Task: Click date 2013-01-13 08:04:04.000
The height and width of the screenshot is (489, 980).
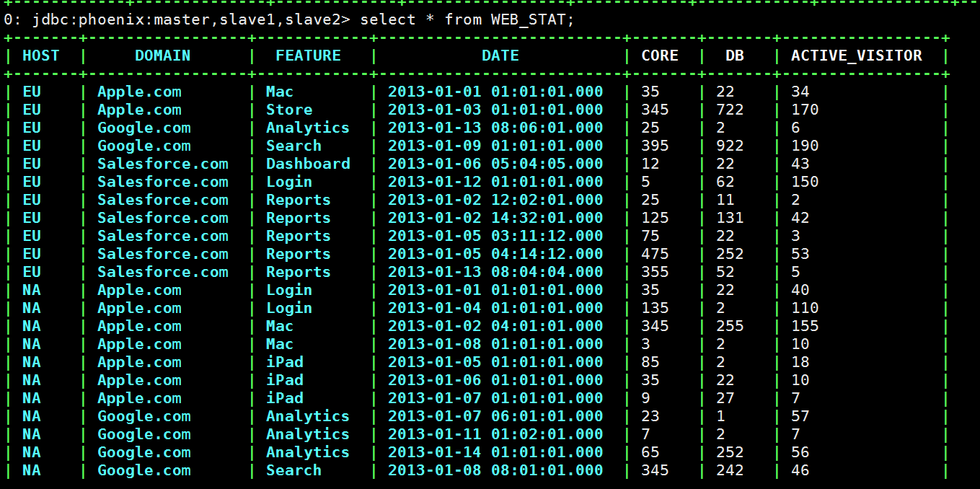Action: point(495,272)
